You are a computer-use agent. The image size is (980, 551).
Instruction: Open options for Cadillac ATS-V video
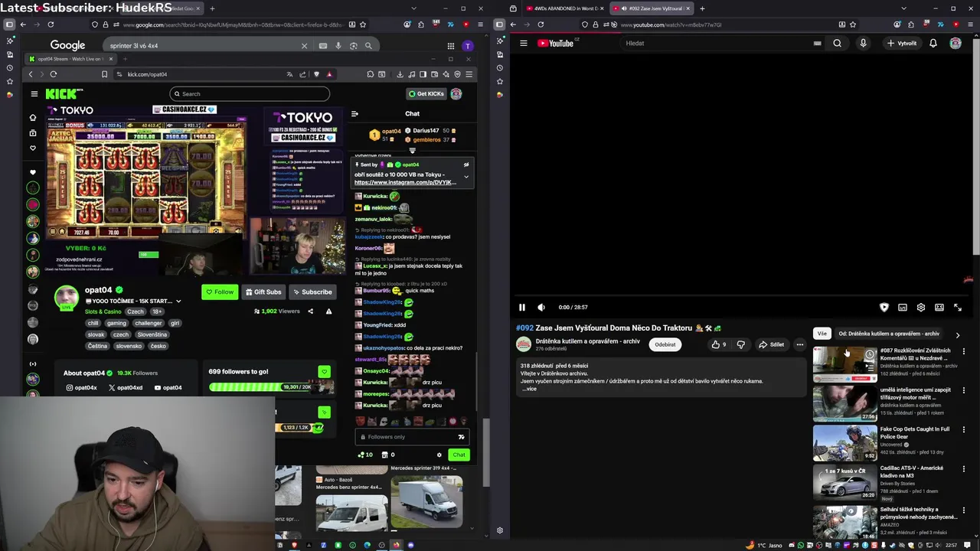(x=964, y=469)
